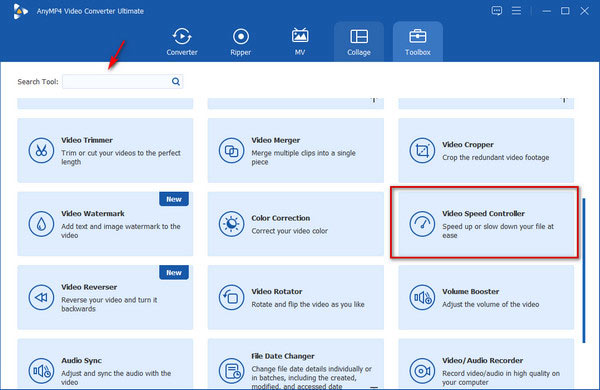Click the Video Cropper icon
Viewport: 600px width, 390px height.
pos(422,150)
